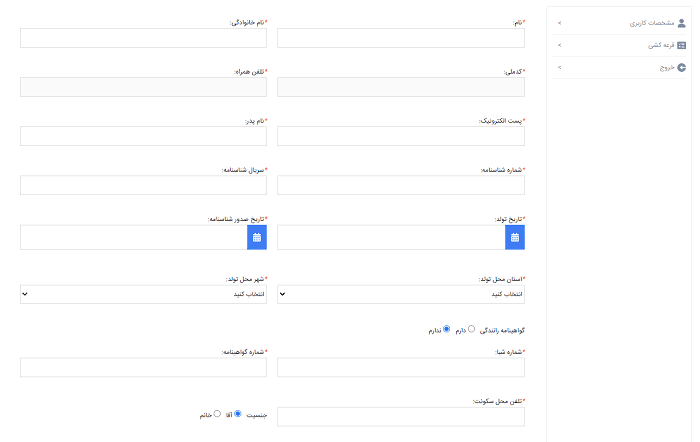Expand chevron beside مشخصات کاربری
Image resolution: width=700 pixels, height=442 pixels.
pyautogui.click(x=559, y=22)
